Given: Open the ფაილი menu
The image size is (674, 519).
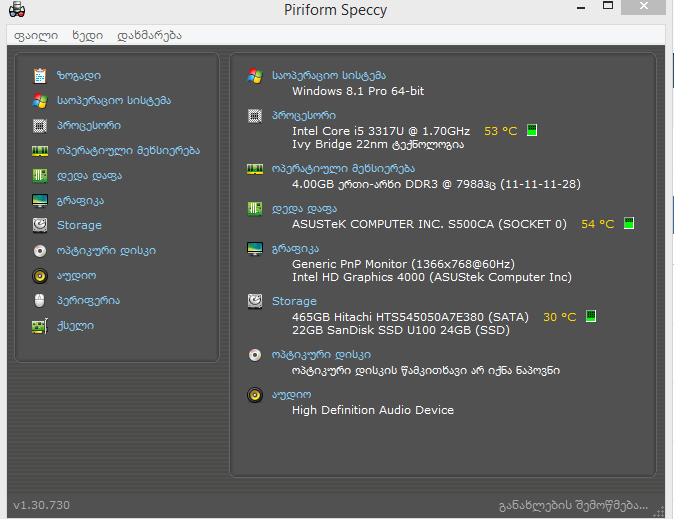Looking at the screenshot, I should click(x=35, y=35).
